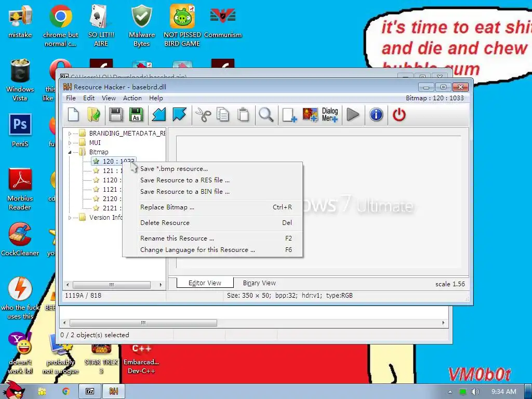The image size is (532, 399).
Task: Open Resource Hacker File menu
Action: coord(71,98)
